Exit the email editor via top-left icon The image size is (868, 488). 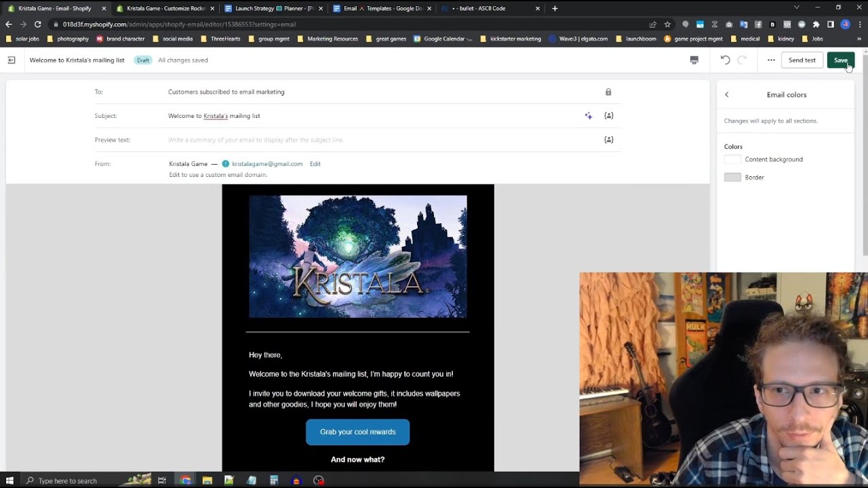(12, 60)
